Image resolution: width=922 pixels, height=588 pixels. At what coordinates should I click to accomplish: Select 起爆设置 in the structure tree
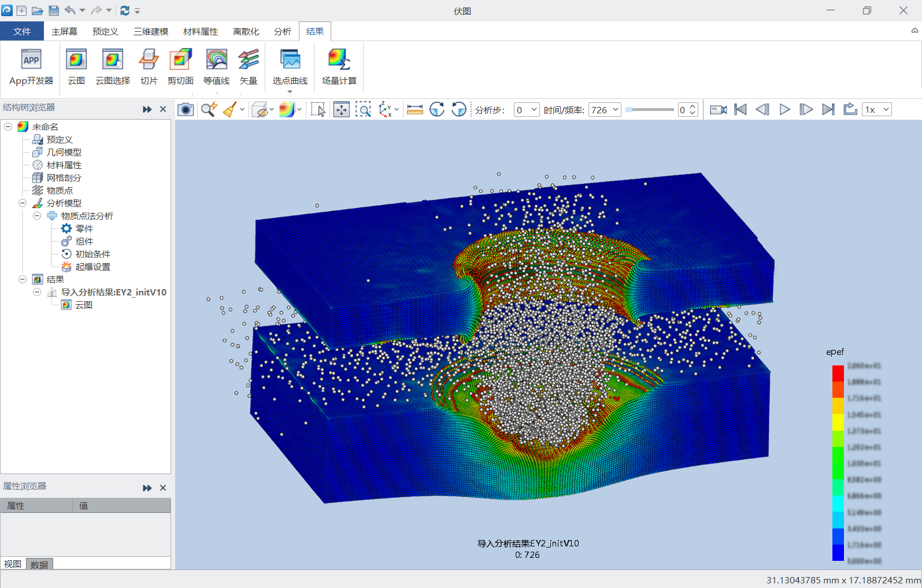tap(92, 267)
